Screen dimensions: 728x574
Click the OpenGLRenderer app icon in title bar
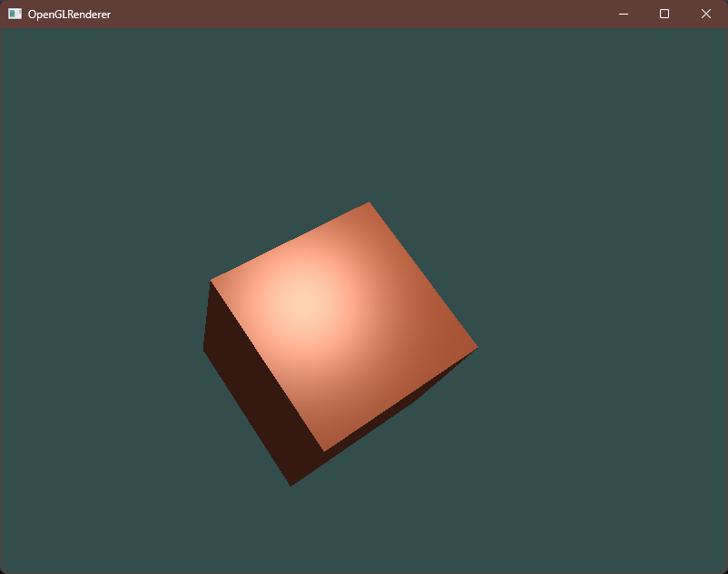[15, 14]
